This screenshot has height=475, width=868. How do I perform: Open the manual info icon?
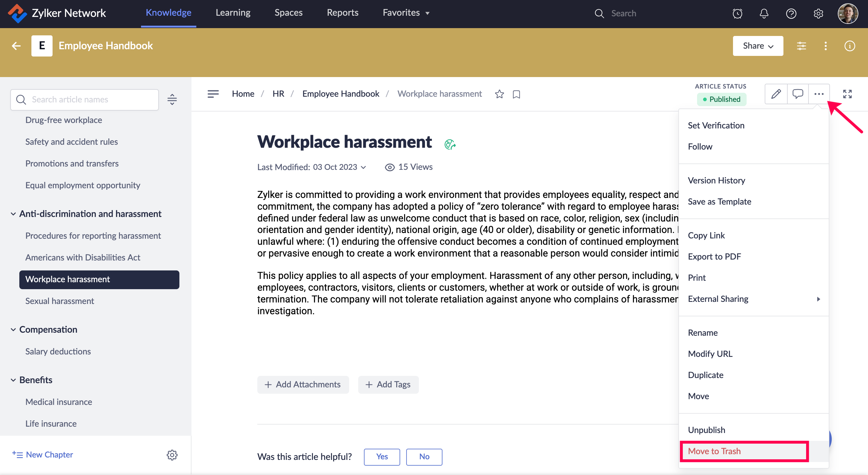(x=850, y=46)
